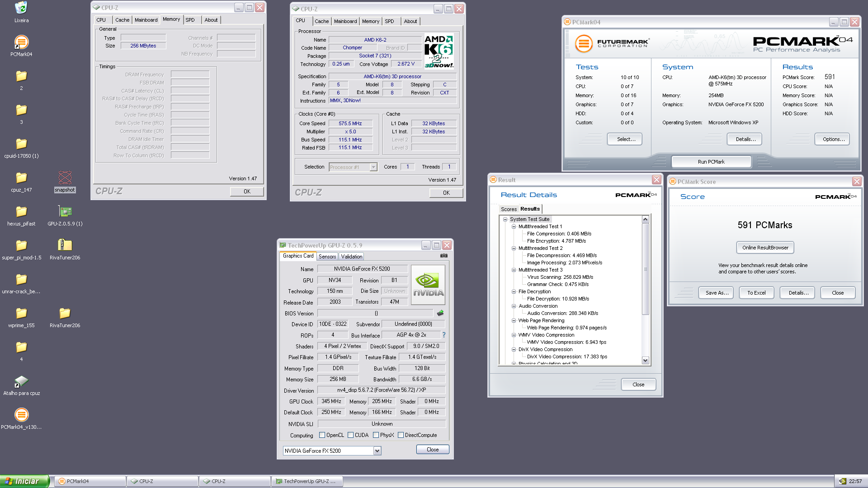Click the To Excel button

tap(756, 293)
